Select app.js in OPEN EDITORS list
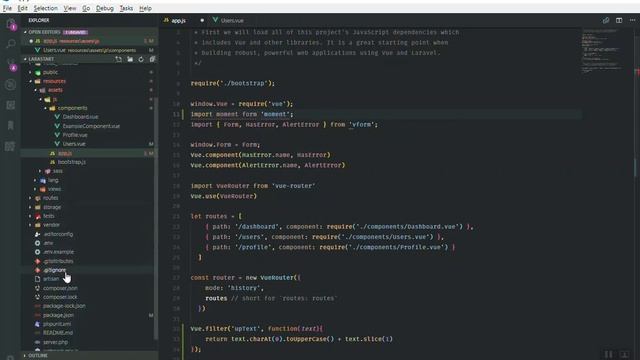This screenshot has height=360, width=640. tap(88, 41)
